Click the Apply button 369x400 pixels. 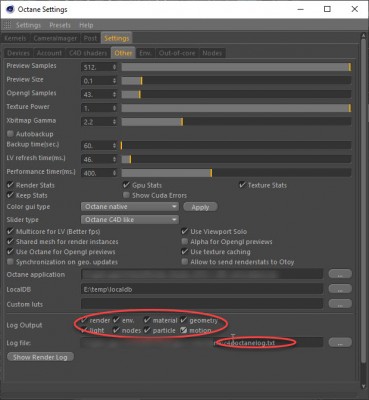(x=200, y=207)
